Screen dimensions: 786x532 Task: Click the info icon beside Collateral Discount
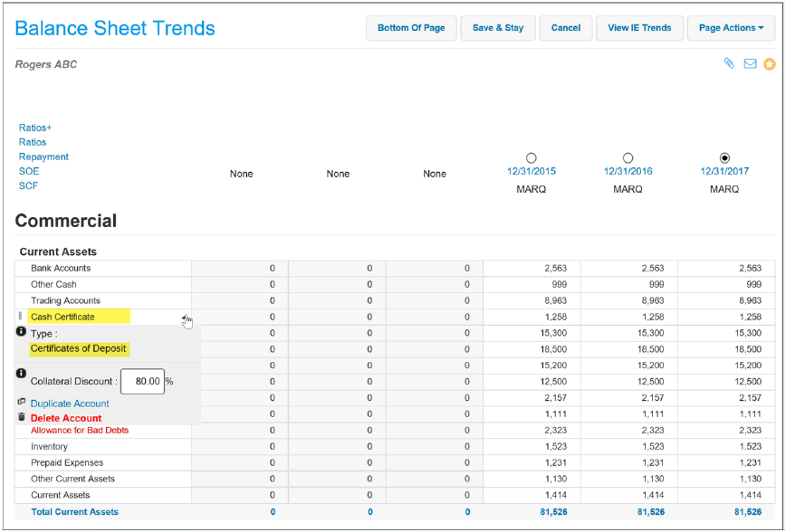point(21,374)
